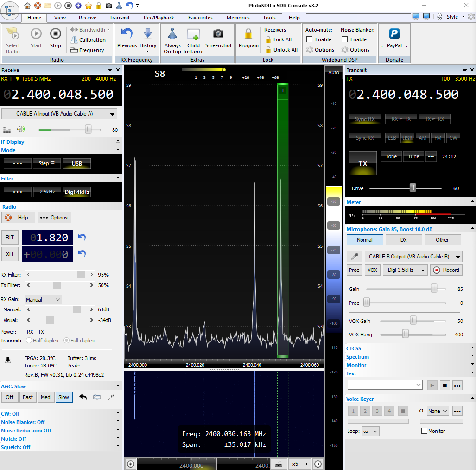Image resolution: width=476 pixels, height=470 pixels.
Task: Set AGC speed to Fast
Action: pos(28,397)
